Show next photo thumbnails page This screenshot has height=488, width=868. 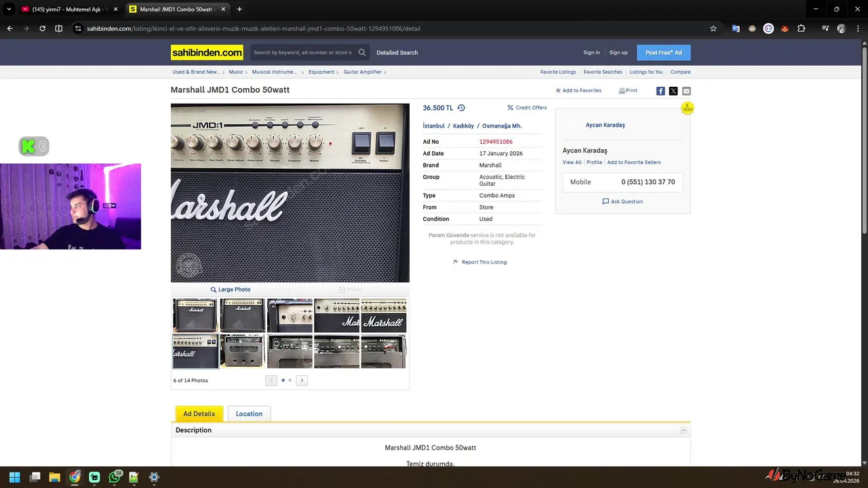tap(302, 380)
